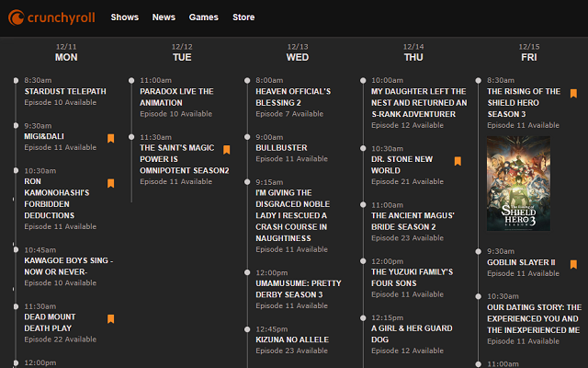Click Episode 12 Available under A Girl & Her Guard Dog
This screenshot has width=588, height=368.
click(x=407, y=351)
